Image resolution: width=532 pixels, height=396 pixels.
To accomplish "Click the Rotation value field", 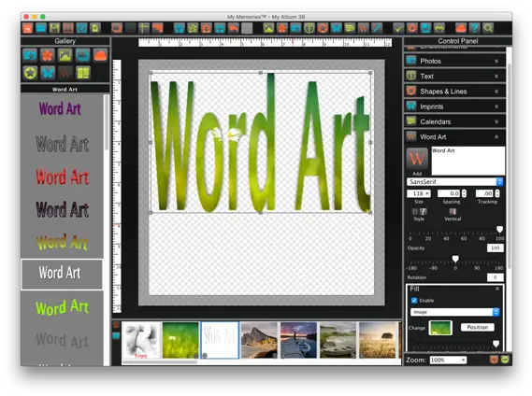I will point(495,277).
